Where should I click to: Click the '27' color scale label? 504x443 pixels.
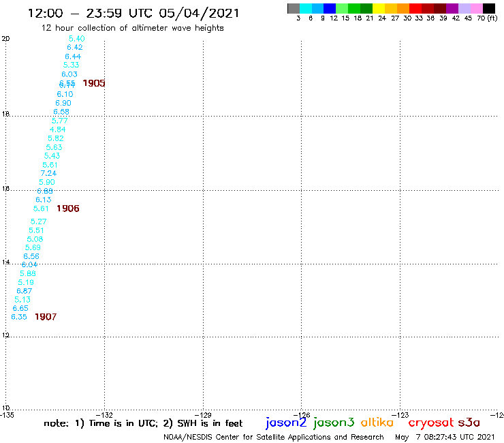(x=395, y=18)
